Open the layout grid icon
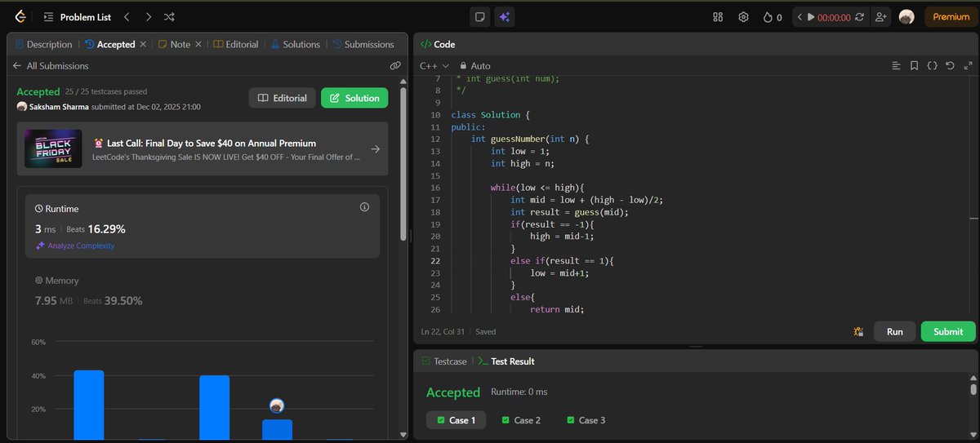Screen dimensions: 980x443 point(718,17)
